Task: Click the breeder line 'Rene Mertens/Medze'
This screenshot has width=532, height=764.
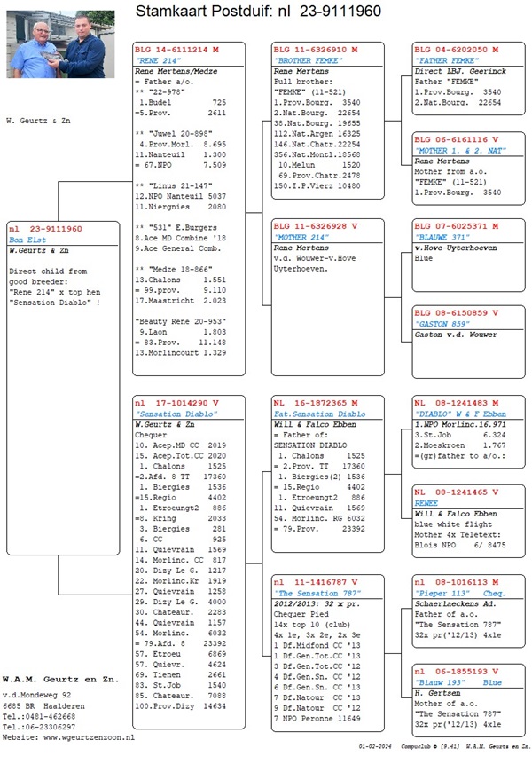Action: (176, 71)
